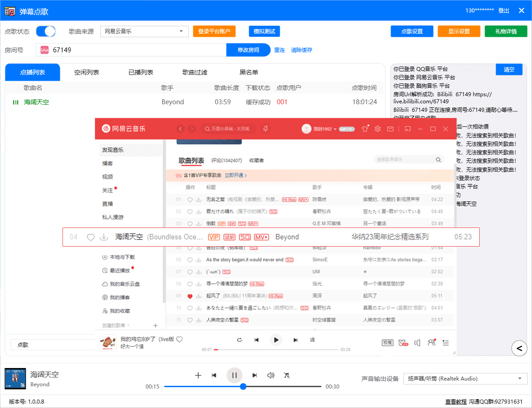Image resolution: width=532 pixels, height=408 pixels.
Task: Click the plus add icon in player bar
Action: [x=198, y=375]
